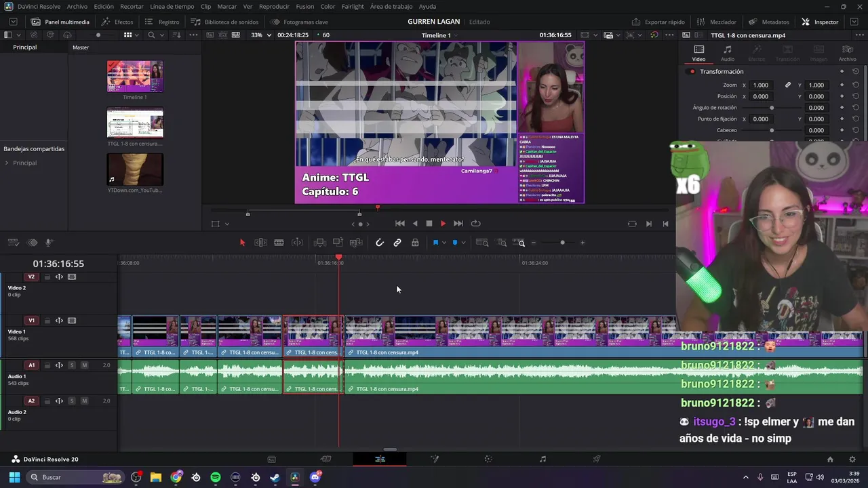This screenshot has width=868, height=488.
Task: Toggle Position Lock padlock icon
Action: pyautogui.click(x=415, y=243)
